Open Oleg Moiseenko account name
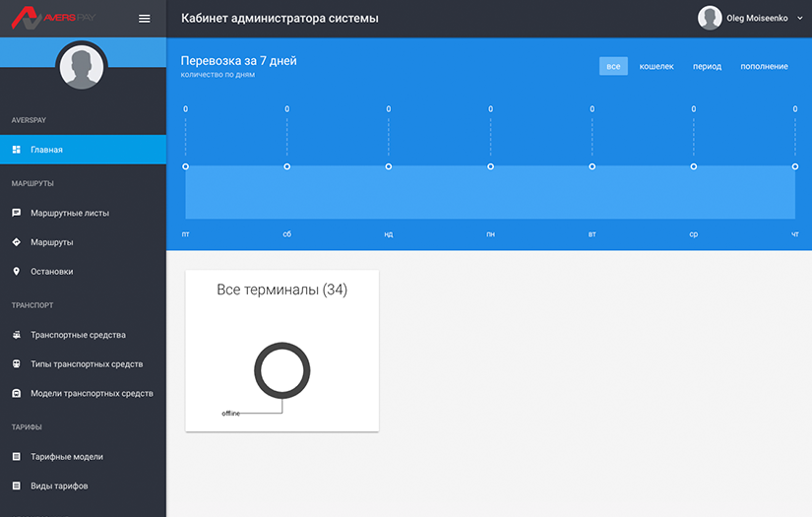 [x=757, y=18]
